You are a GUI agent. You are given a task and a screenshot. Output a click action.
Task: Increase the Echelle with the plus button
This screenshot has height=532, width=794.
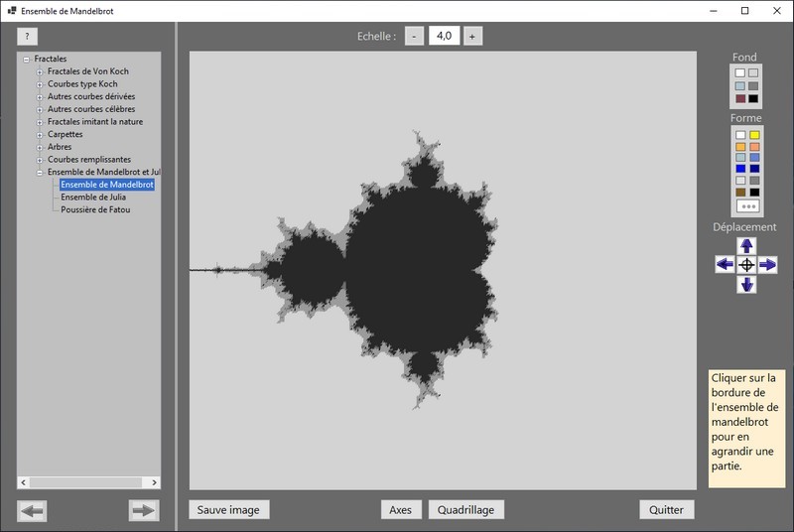pyautogui.click(x=471, y=36)
